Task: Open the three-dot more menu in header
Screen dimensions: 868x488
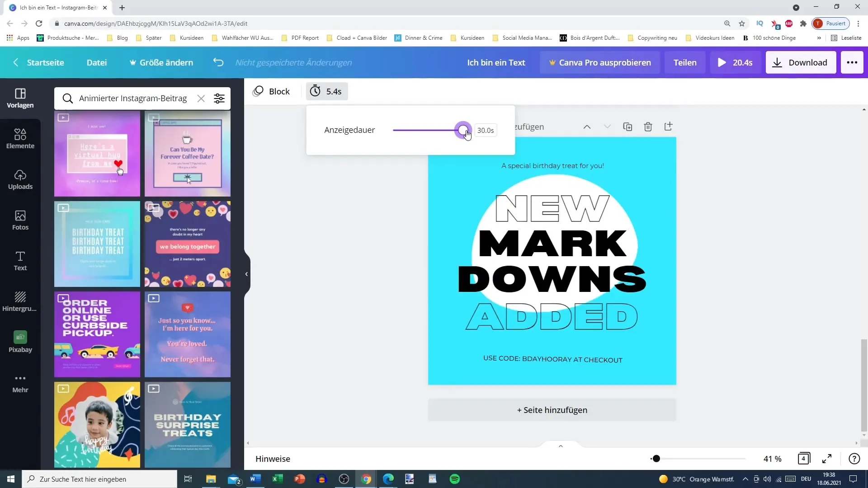Action: [x=852, y=62]
